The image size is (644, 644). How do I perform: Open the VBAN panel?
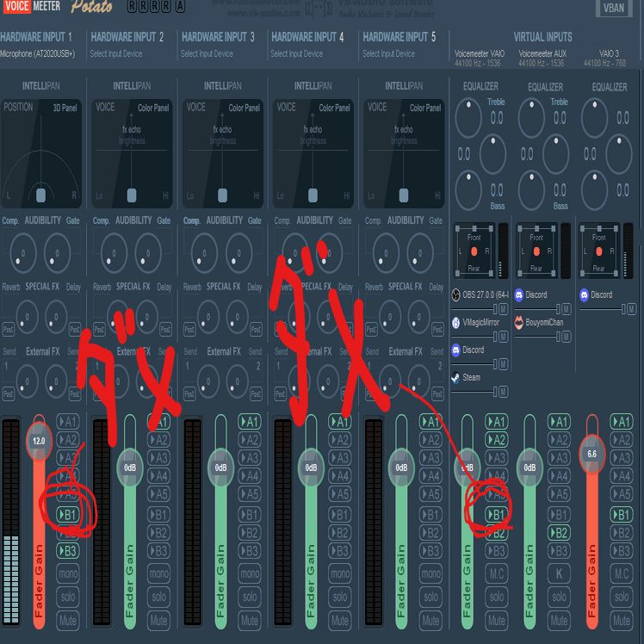click(614, 8)
